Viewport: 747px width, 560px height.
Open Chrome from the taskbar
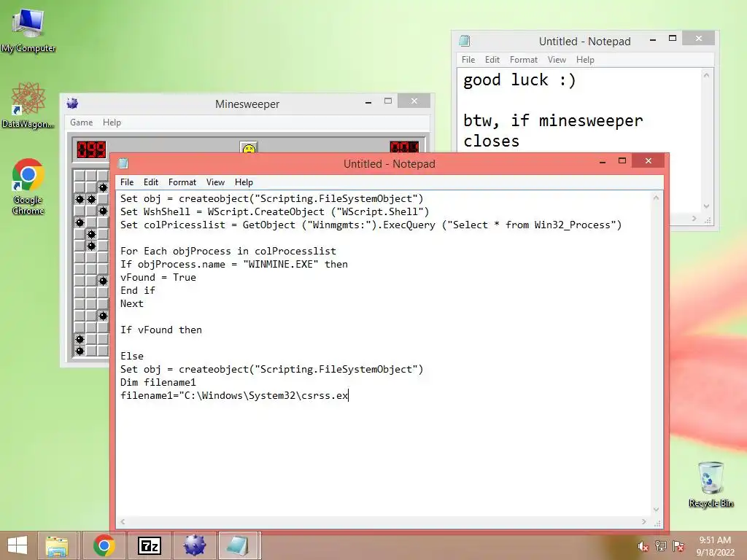tap(104, 545)
